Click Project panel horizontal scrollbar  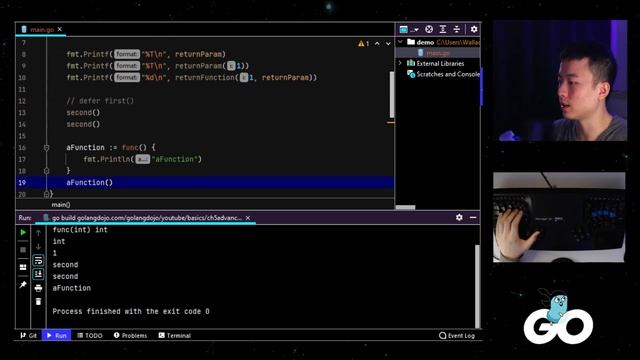pyautogui.click(x=405, y=207)
